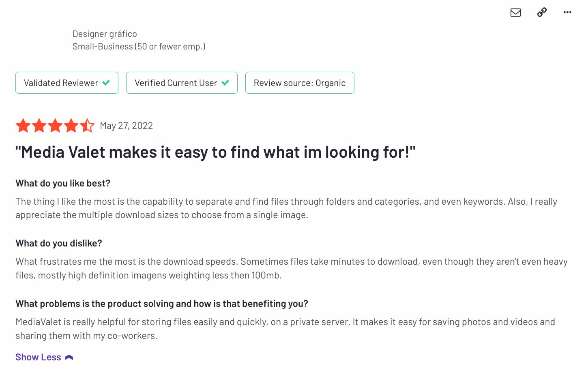This screenshot has width=588, height=377.
Task: Click the Review source: Organic badge
Action: [x=300, y=83]
